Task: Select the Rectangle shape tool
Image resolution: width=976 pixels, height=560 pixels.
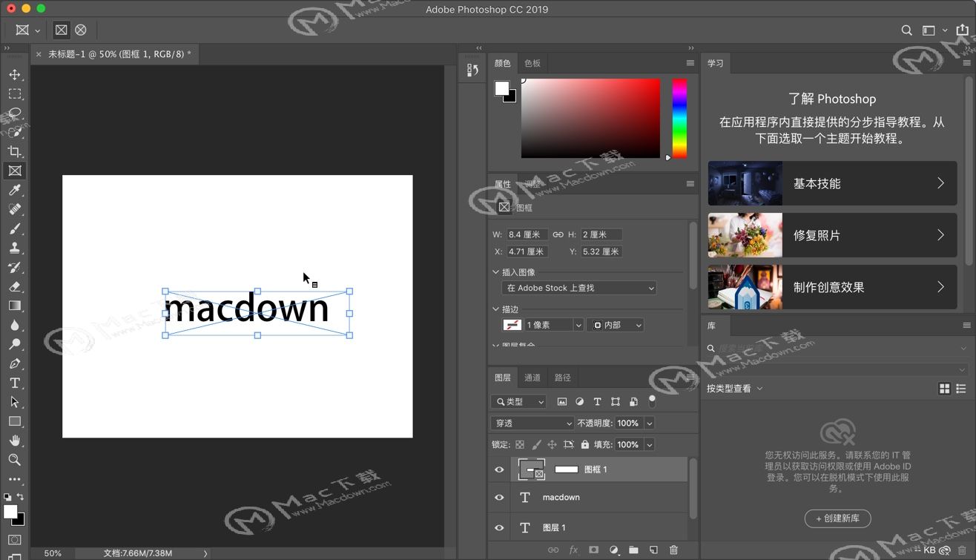Action: (15, 421)
